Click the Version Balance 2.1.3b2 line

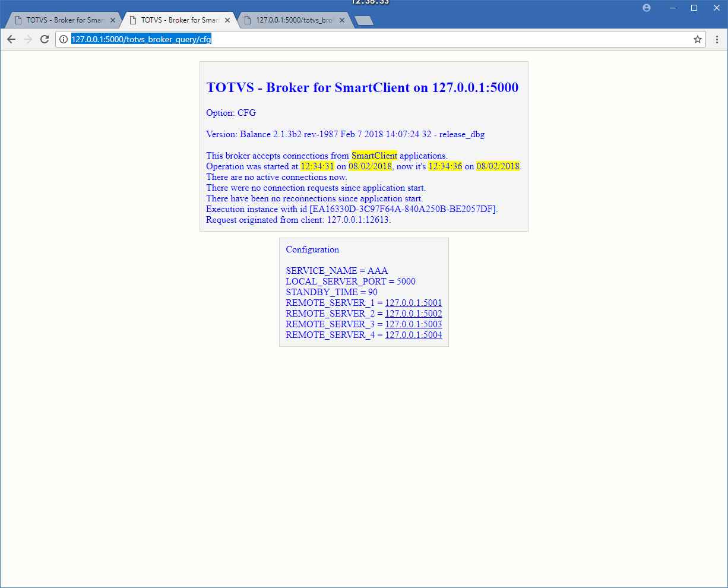pyautogui.click(x=346, y=134)
